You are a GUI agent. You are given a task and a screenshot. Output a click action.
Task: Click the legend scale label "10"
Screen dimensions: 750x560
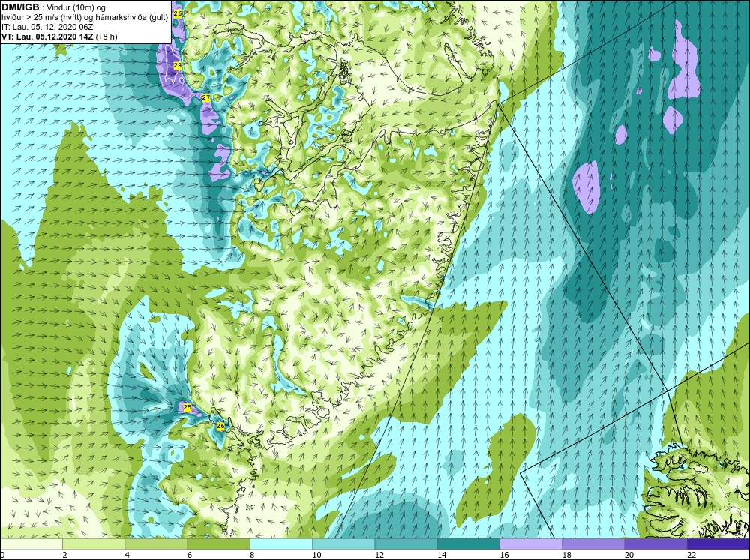[316, 555]
